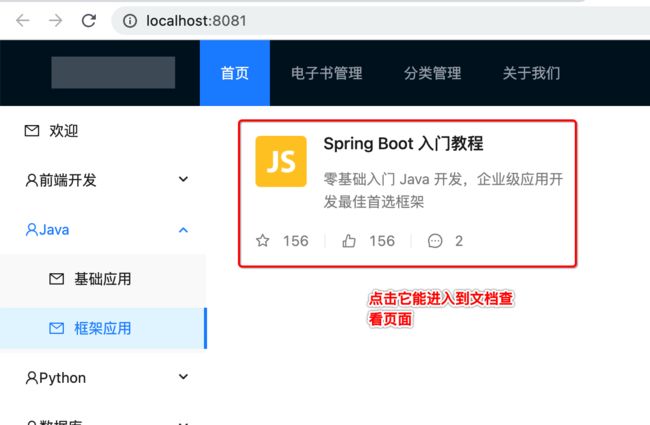Open 关于我们 menu item
This screenshot has width=650, height=425.
[x=531, y=73]
